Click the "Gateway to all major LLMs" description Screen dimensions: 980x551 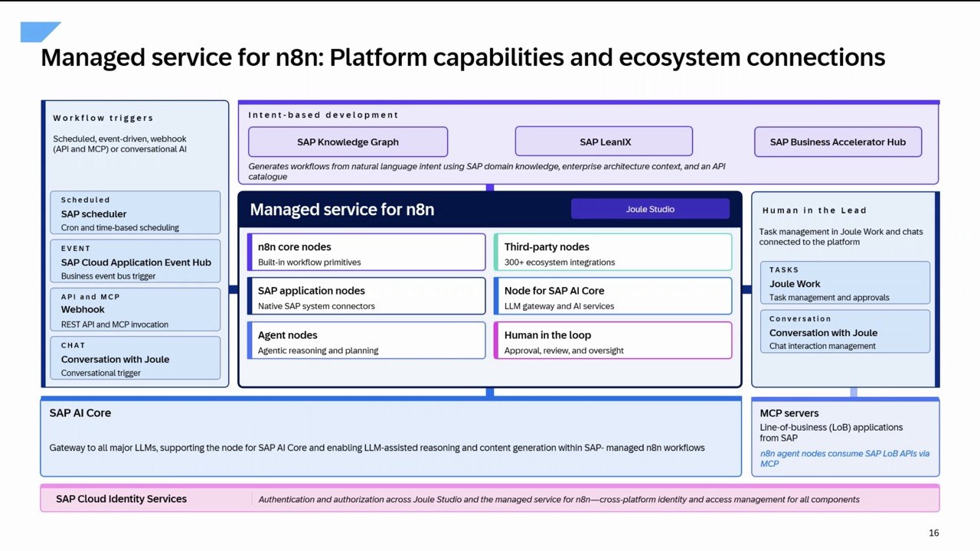point(377,448)
